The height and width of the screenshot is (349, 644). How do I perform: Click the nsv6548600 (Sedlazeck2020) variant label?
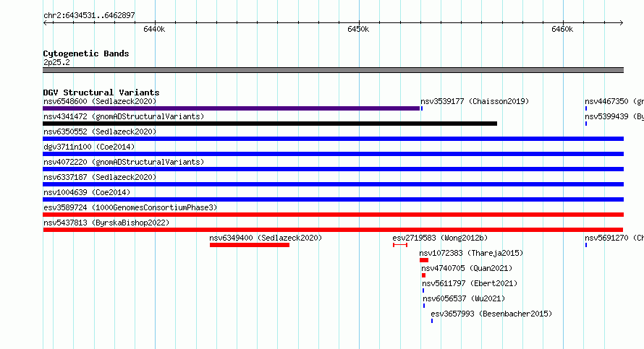tap(100, 101)
